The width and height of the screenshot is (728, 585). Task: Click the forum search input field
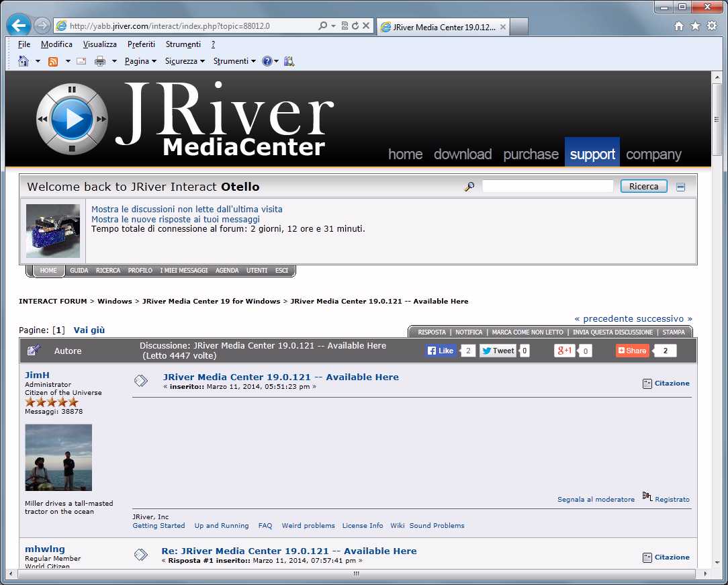click(548, 186)
